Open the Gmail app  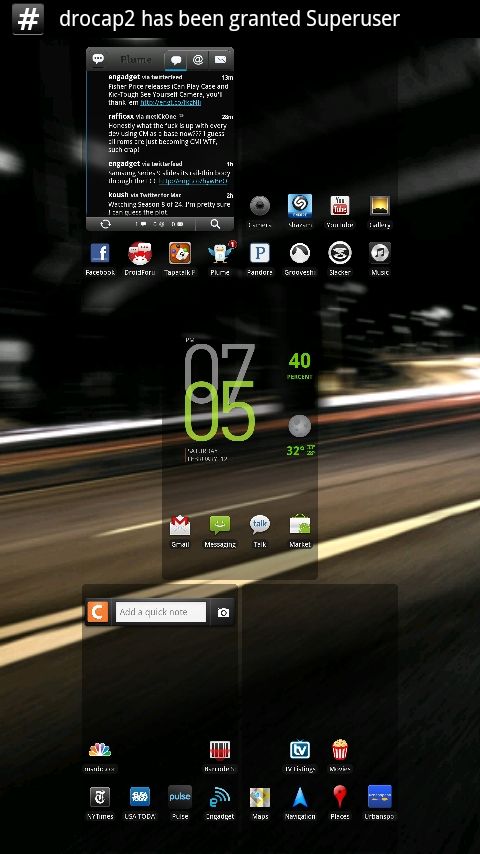point(180,525)
